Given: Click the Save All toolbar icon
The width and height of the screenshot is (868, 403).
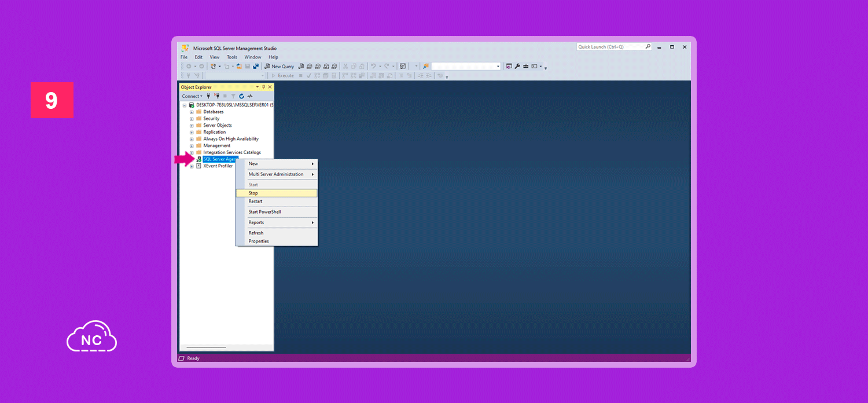Looking at the screenshot, I should click(x=255, y=67).
